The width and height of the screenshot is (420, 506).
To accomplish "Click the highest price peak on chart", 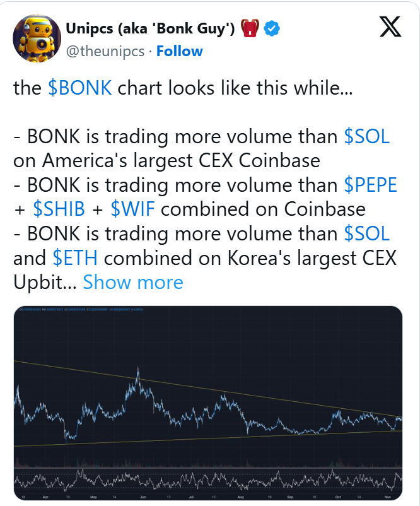I will tap(137, 369).
